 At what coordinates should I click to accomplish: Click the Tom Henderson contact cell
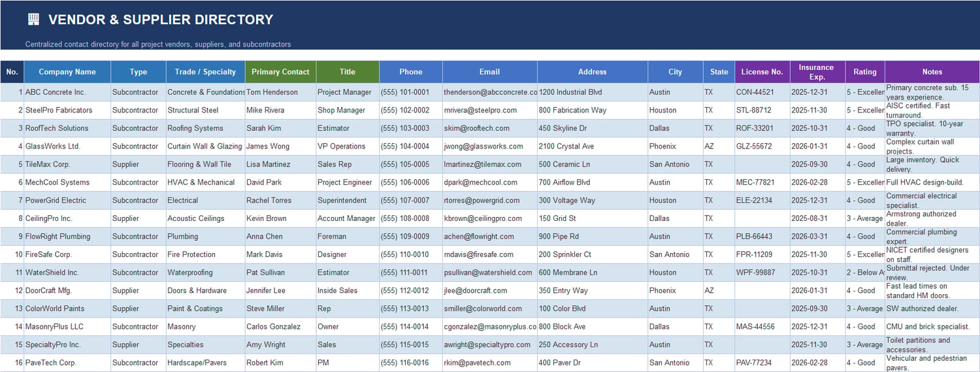(x=281, y=92)
